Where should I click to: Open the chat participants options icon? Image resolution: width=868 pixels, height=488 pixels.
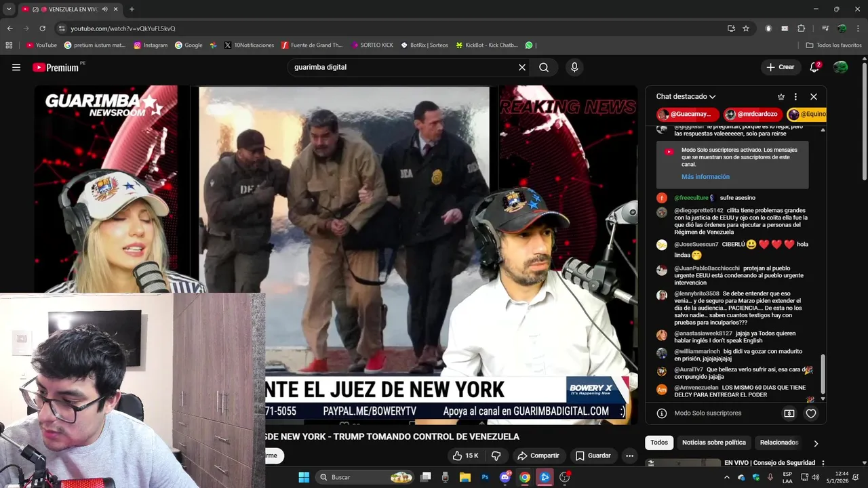coord(781,96)
